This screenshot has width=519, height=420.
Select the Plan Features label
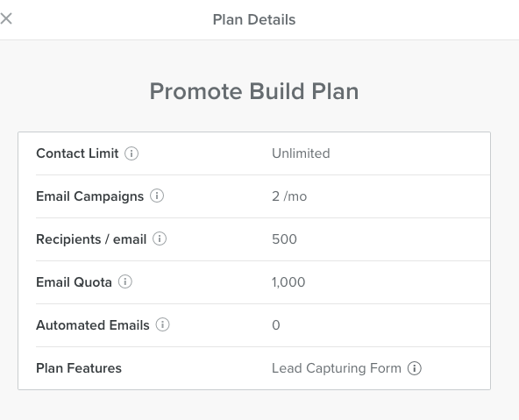(79, 368)
